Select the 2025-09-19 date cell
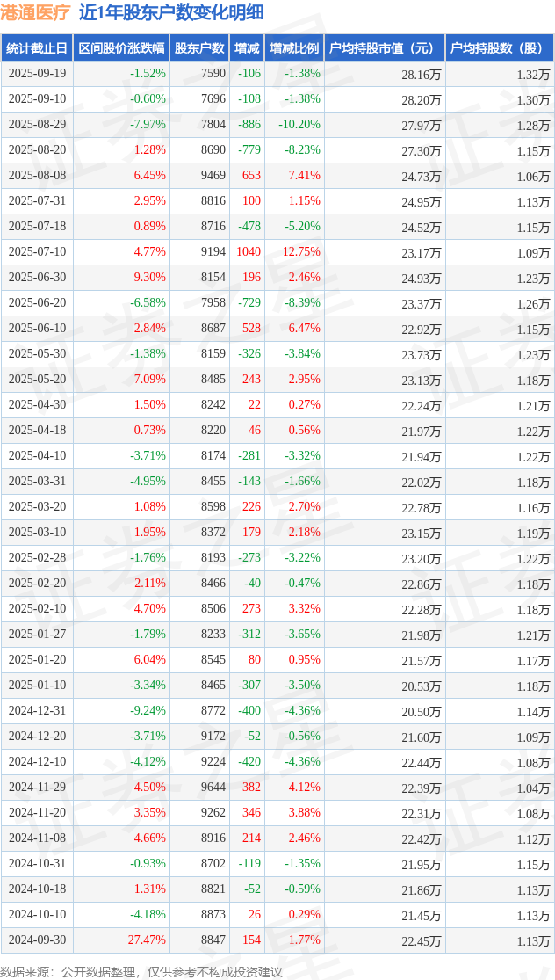The image size is (555, 980). click(x=37, y=74)
